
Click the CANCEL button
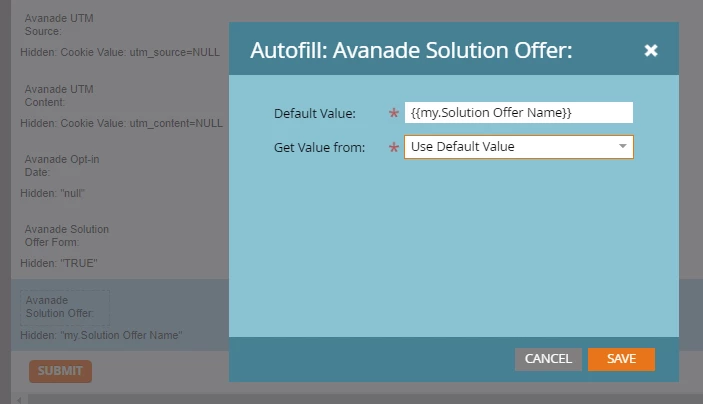point(548,359)
